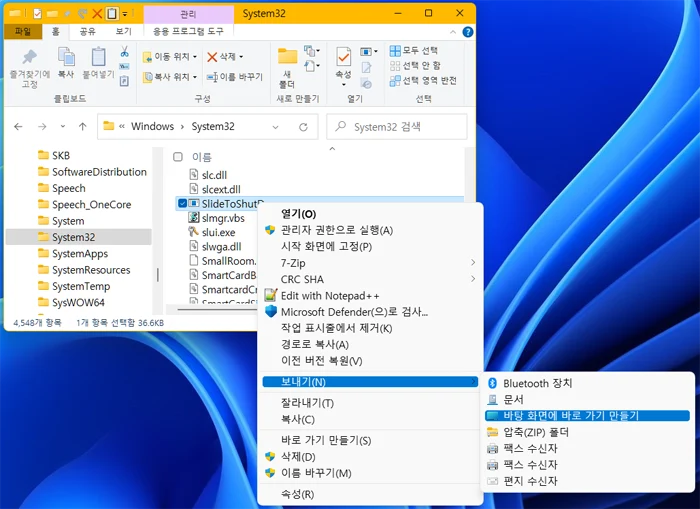Click the Back navigation arrow
The width and height of the screenshot is (700, 509).
point(18,127)
